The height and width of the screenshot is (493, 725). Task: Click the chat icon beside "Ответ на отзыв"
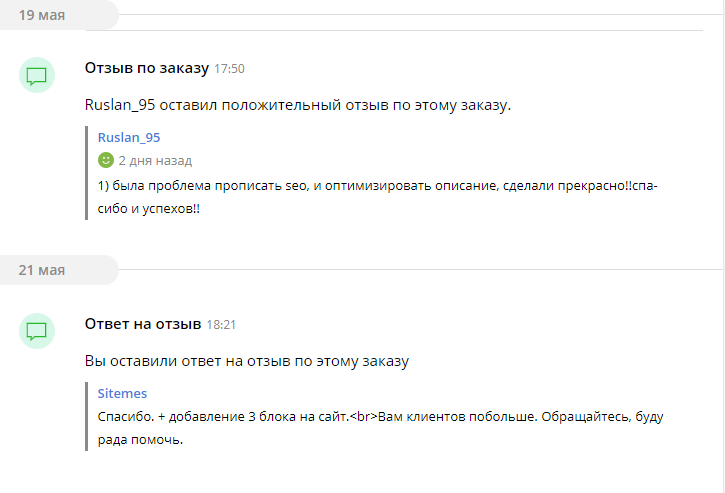point(37,331)
